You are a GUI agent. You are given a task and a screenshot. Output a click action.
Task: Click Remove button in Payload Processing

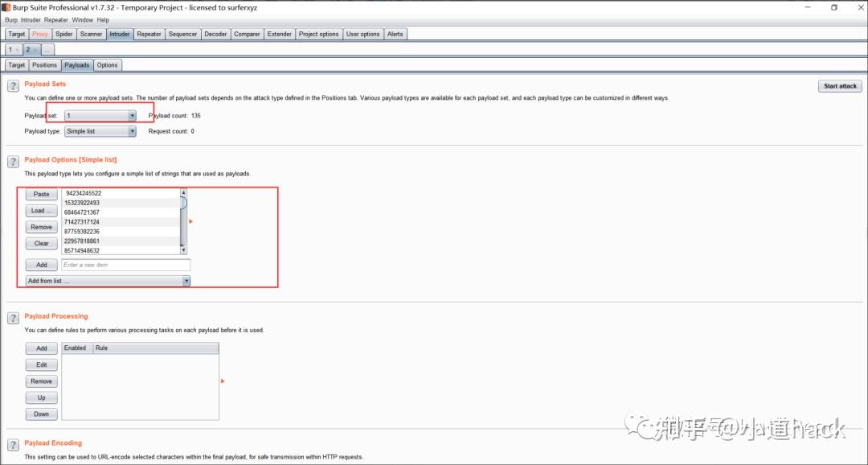coord(42,381)
